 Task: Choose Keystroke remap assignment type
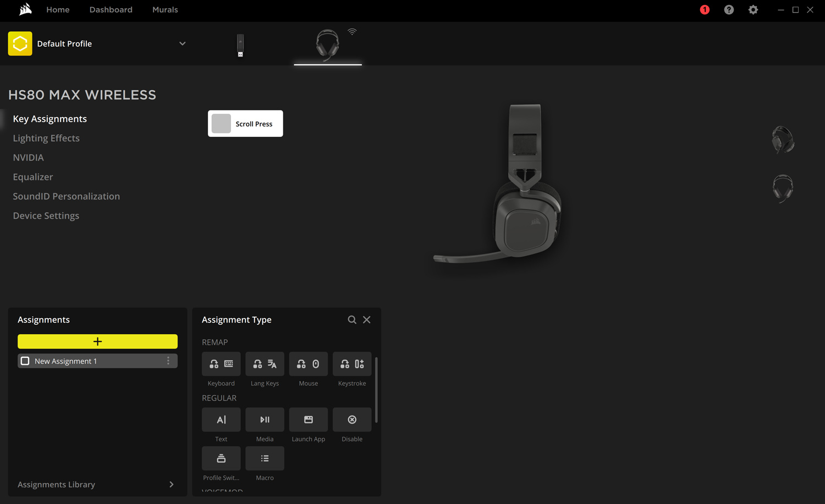point(352,364)
